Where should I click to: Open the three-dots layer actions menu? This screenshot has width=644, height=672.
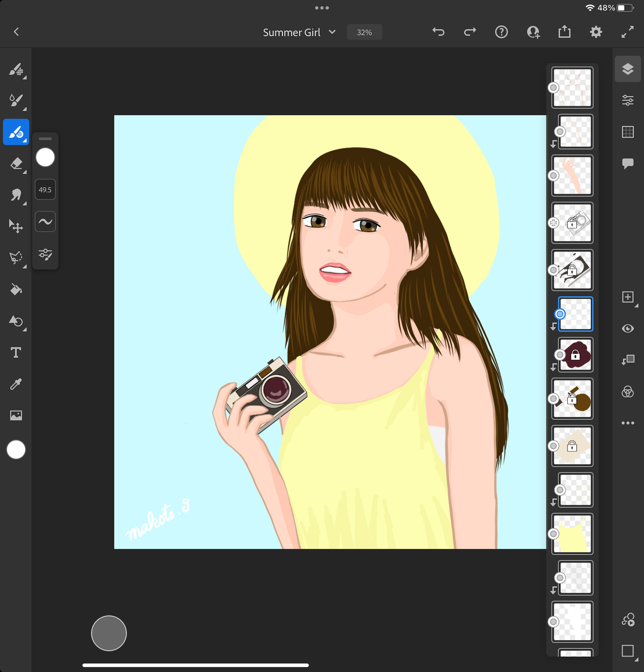click(628, 423)
